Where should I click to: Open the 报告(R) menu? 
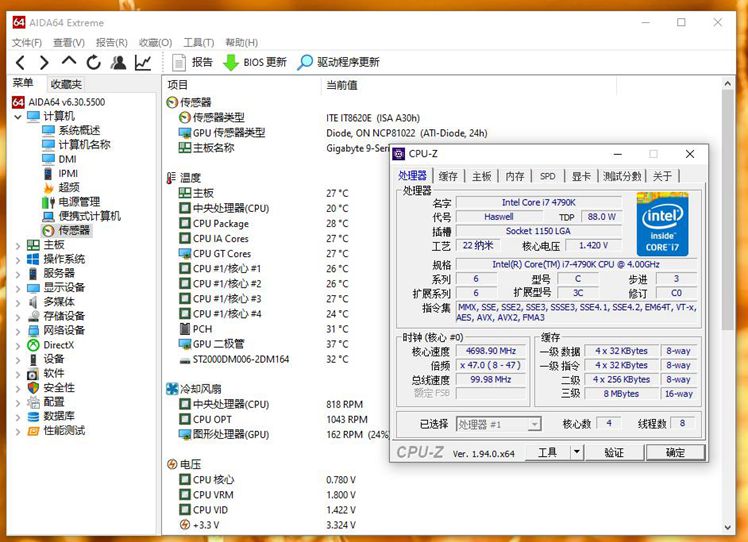pyautogui.click(x=112, y=42)
